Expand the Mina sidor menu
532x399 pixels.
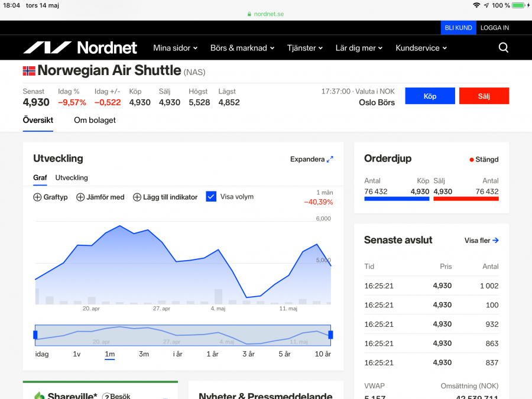pos(175,48)
